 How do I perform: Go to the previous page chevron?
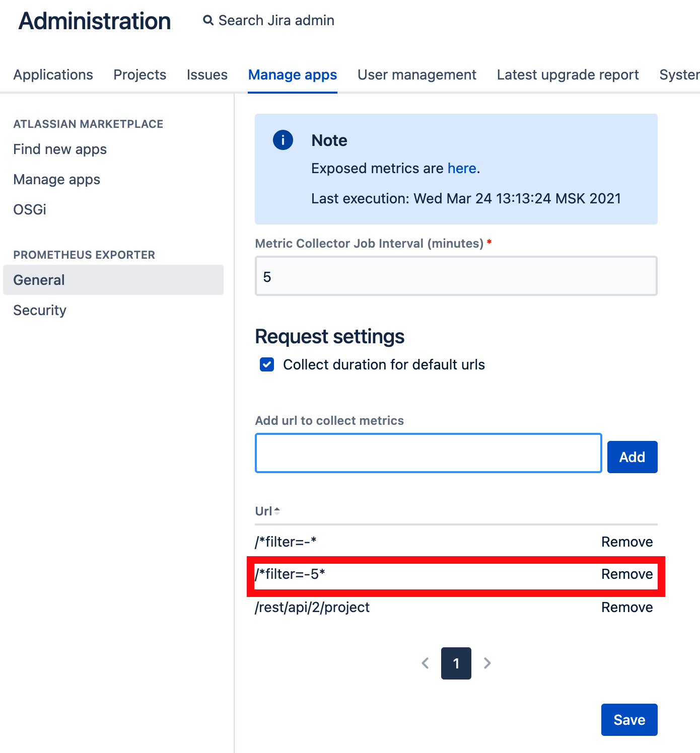point(426,663)
